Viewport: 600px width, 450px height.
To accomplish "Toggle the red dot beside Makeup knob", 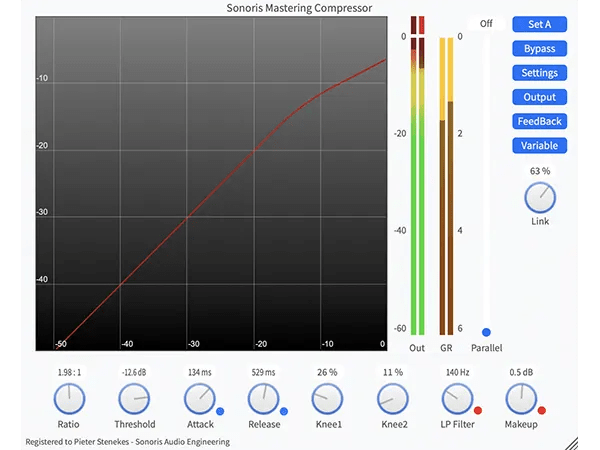I will pyautogui.click(x=542, y=411).
